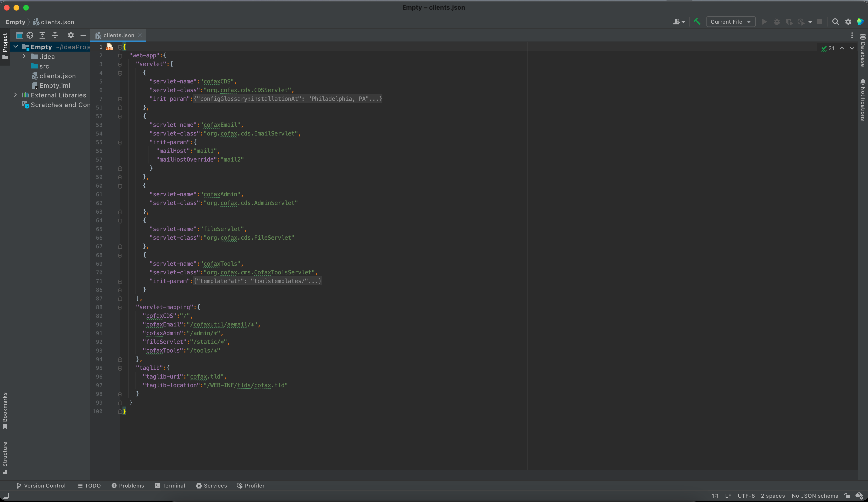The height and width of the screenshot is (502, 868).
Task: Open the Current File run configuration dropdown
Action: 731,22
